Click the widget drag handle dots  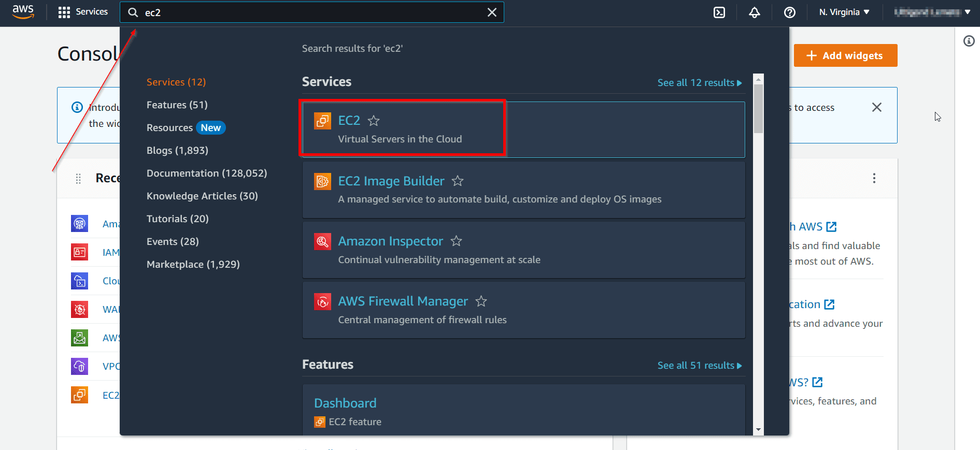(78, 179)
